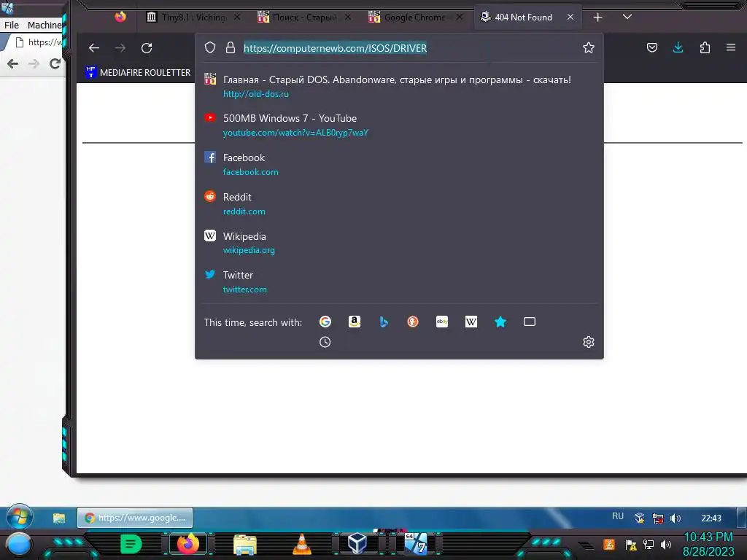Open Windows 7 Start orb in VM
The height and width of the screenshot is (560, 747).
[19, 517]
